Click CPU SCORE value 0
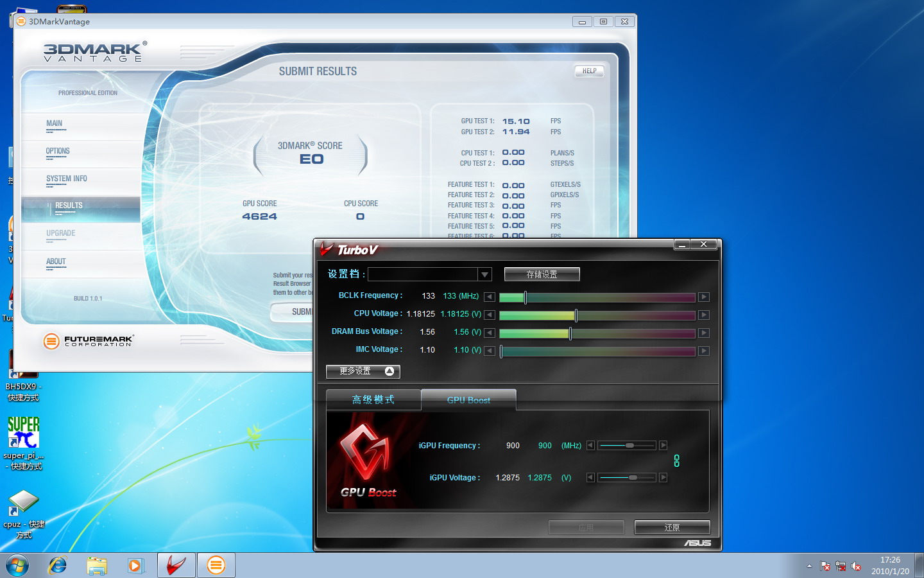This screenshot has height=578, width=924. [361, 216]
